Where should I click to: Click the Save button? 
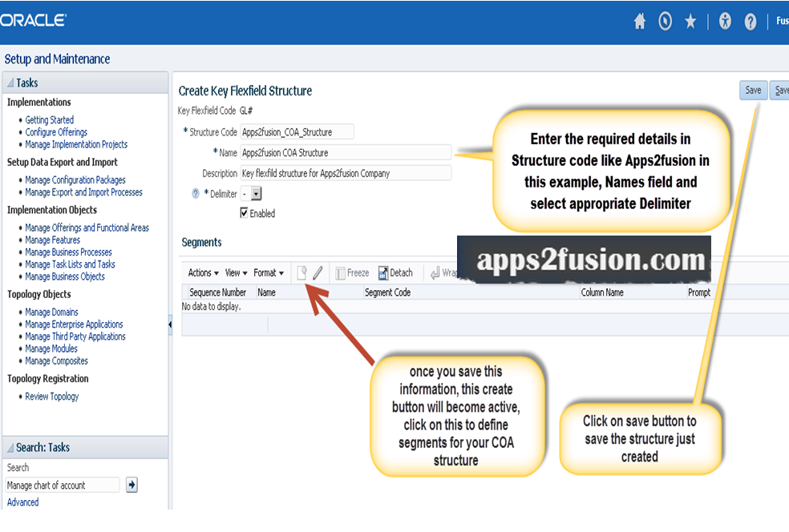click(753, 90)
